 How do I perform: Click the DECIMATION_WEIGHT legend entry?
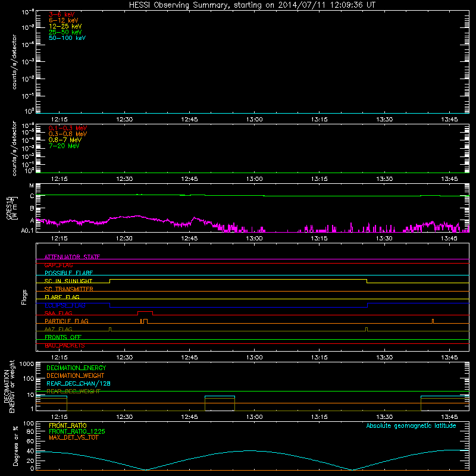pos(76,375)
